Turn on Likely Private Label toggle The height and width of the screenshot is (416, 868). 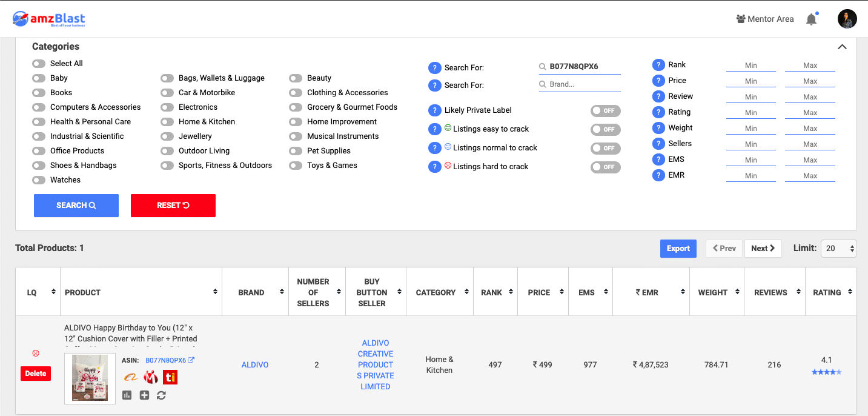coord(606,111)
